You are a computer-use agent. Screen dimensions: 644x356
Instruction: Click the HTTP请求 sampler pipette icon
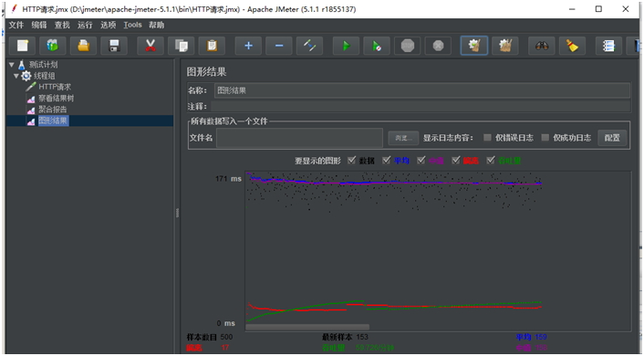point(31,87)
